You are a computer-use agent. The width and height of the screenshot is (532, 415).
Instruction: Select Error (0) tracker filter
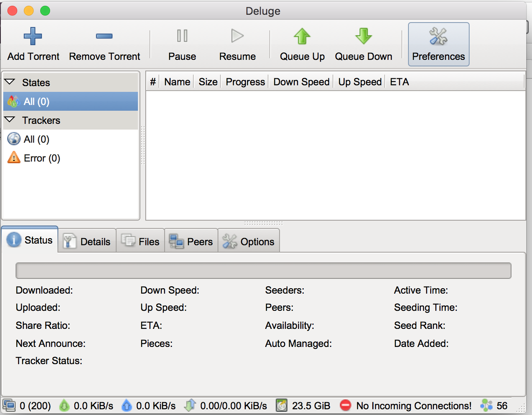point(42,158)
